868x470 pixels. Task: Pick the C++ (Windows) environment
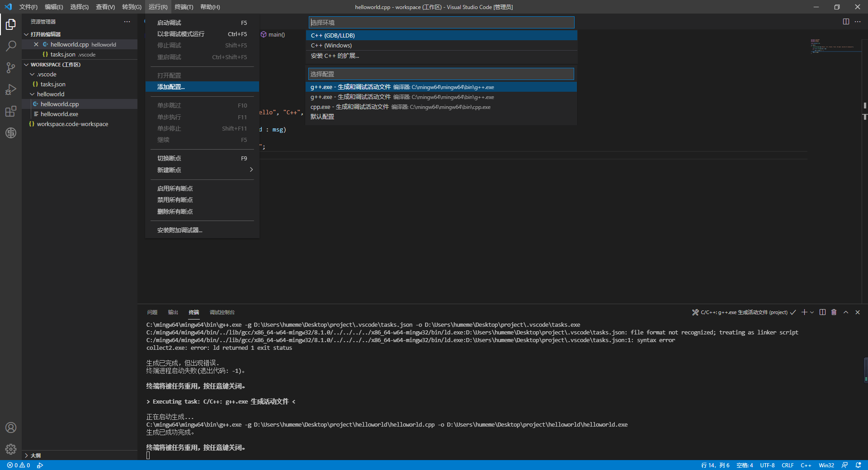tap(442, 45)
